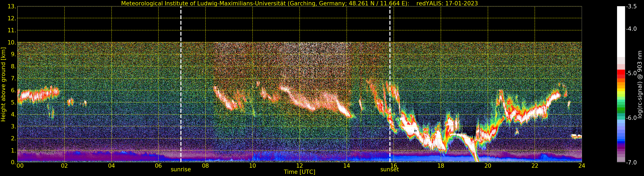Click the time axis tick label 16
This screenshot has height=176, width=644.
pos(394,166)
